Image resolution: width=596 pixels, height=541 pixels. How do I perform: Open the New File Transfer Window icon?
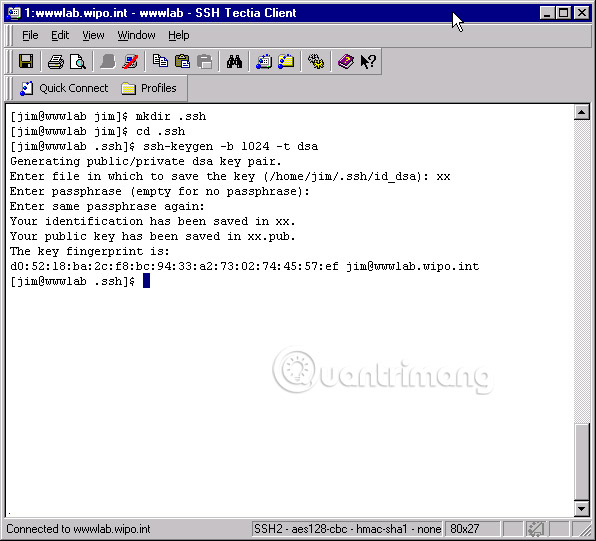click(x=286, y=61)
